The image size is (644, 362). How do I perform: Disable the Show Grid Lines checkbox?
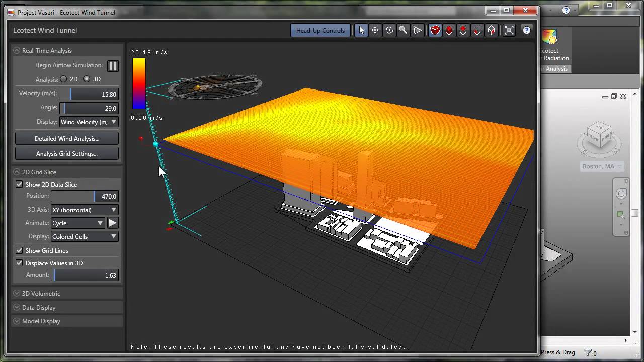(19, 250)
